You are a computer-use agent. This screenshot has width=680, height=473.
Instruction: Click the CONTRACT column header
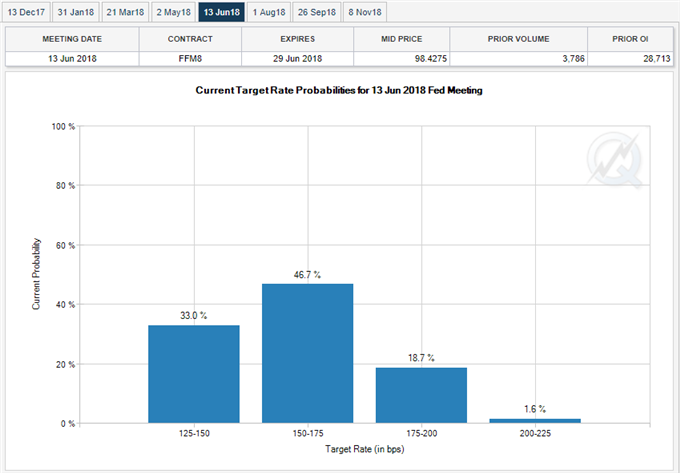click(x=190, y=39)
